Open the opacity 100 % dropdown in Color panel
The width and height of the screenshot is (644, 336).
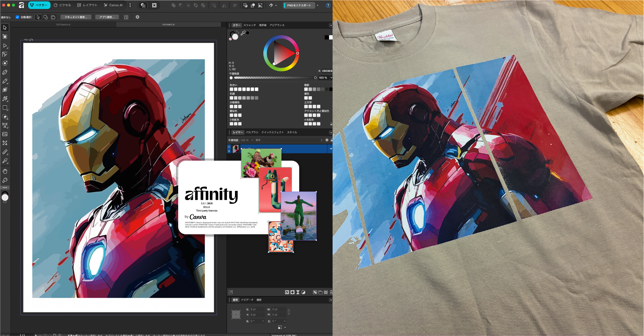click(331, 78)
